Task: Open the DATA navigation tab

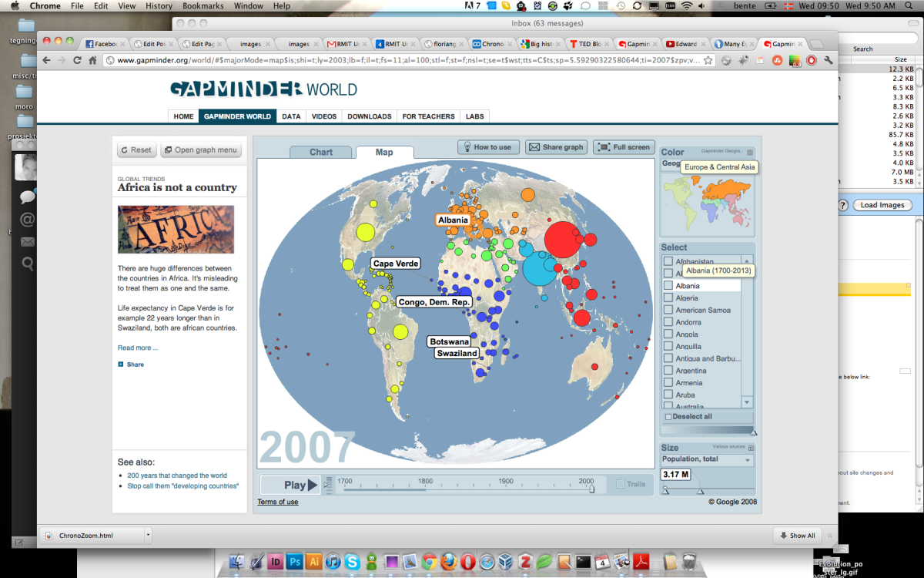Action: [x=291, y=116]
